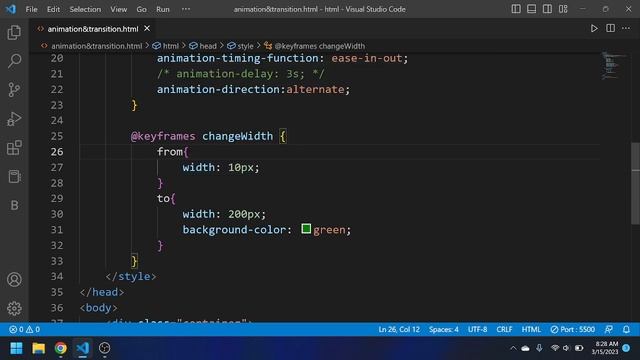Open the Run menu
Screen dimensions: 640x360
coord(162,9)
